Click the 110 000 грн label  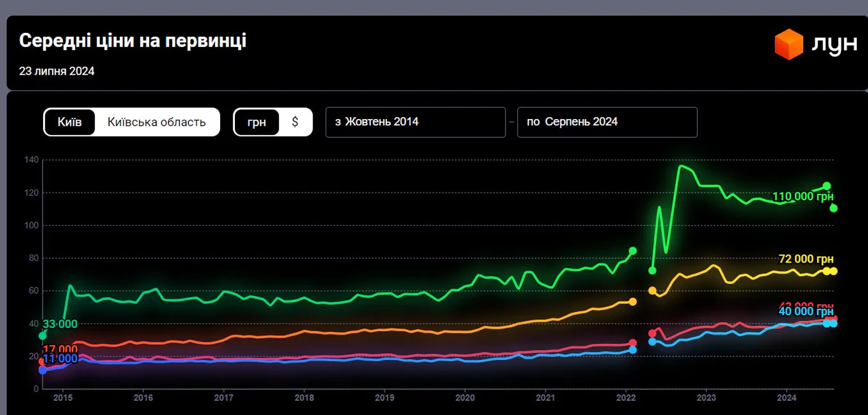tap(803, 197)
